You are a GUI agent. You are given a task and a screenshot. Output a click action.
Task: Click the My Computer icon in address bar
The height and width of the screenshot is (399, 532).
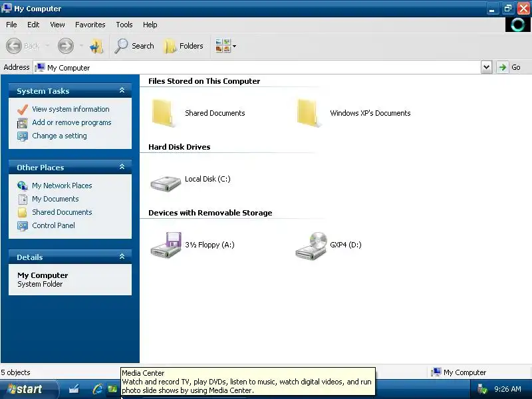point(40,67)
